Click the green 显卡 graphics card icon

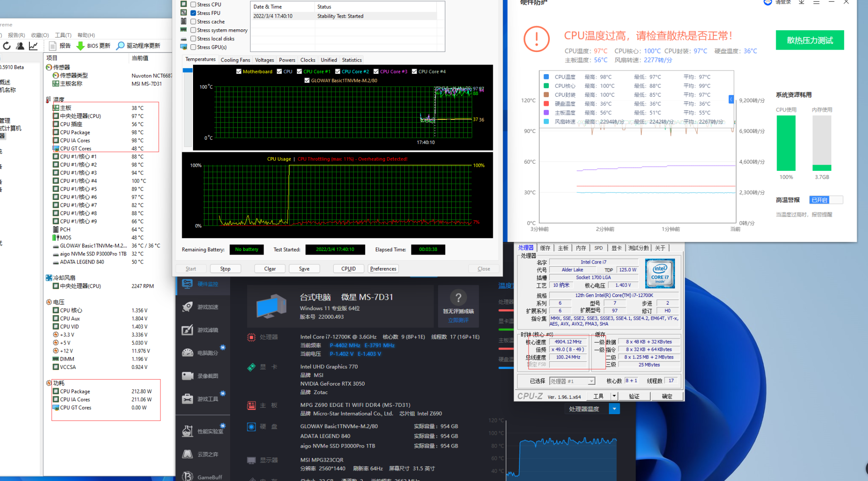pyautogui.click(x=251, y=367)
